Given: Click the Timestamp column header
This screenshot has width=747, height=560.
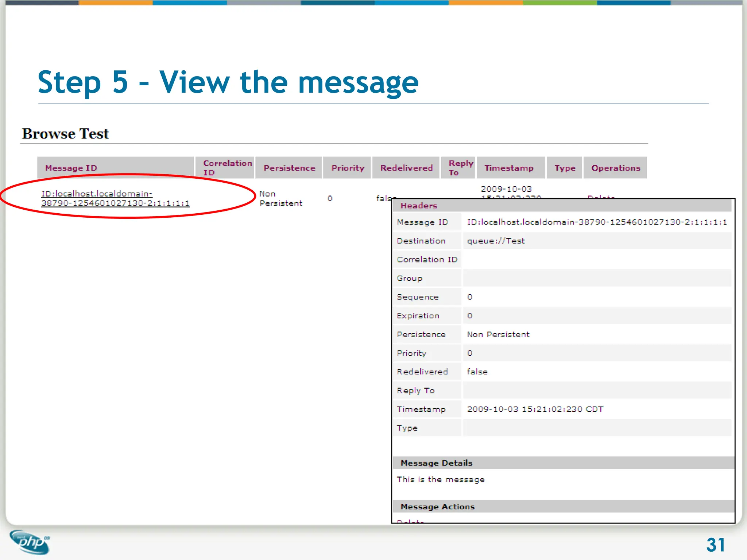Looking at the screenshot, I should 511,168.
